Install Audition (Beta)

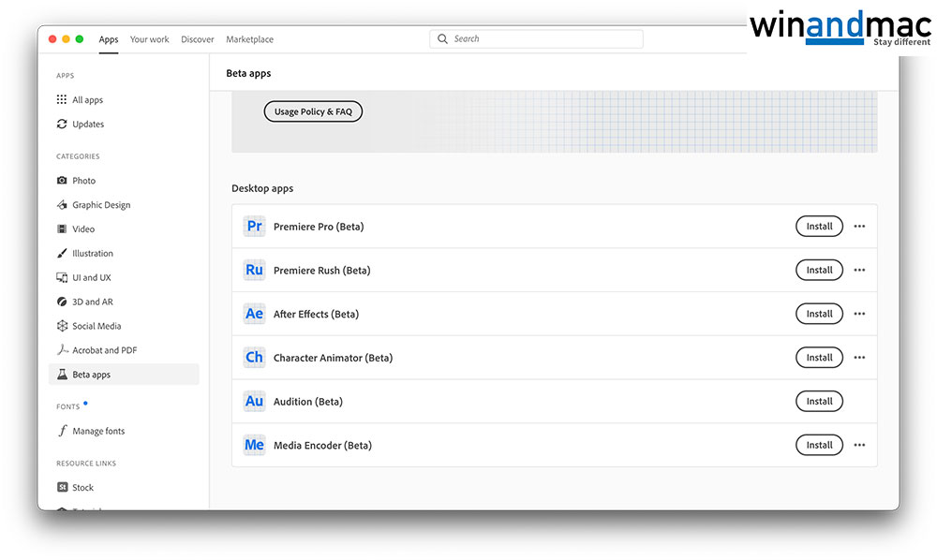819,401
